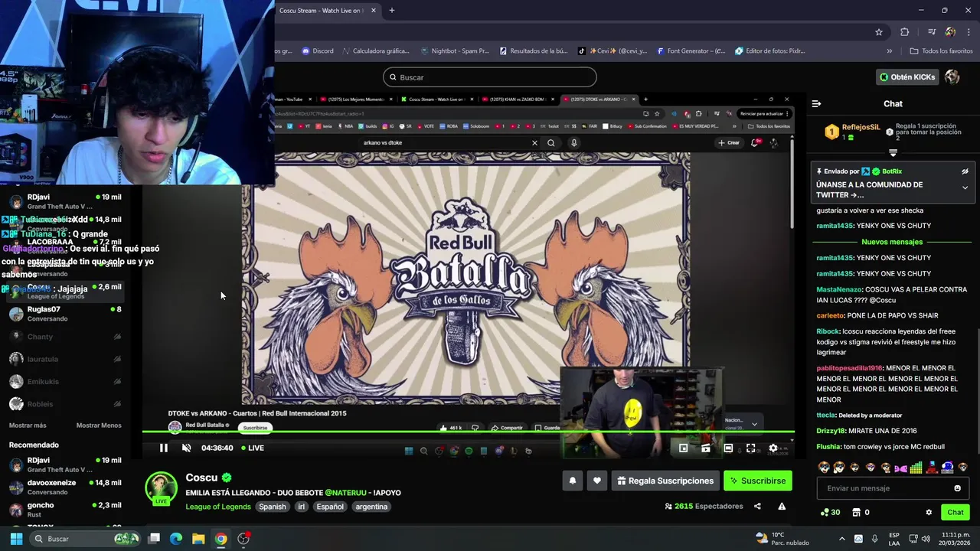This screenshot has width=980, height=551.
Task: Click Mostrar más in sidebar
Action: 28,425
